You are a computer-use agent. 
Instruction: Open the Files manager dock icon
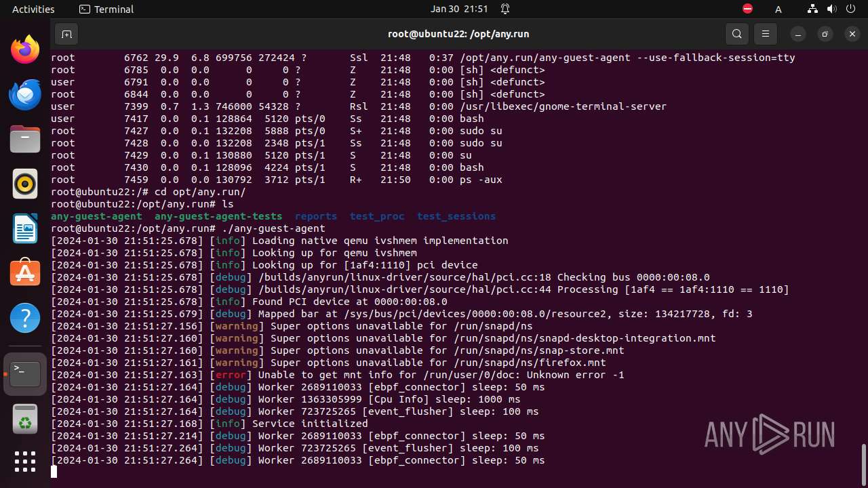click(25, 139)
